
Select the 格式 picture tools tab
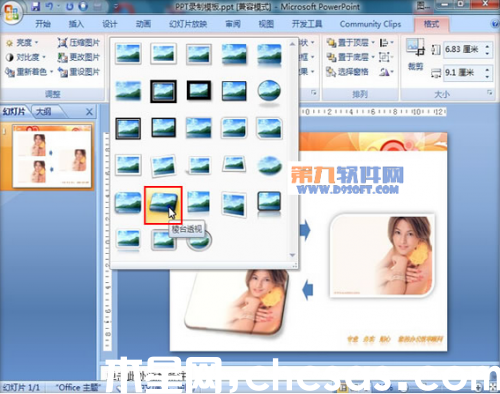431,24
